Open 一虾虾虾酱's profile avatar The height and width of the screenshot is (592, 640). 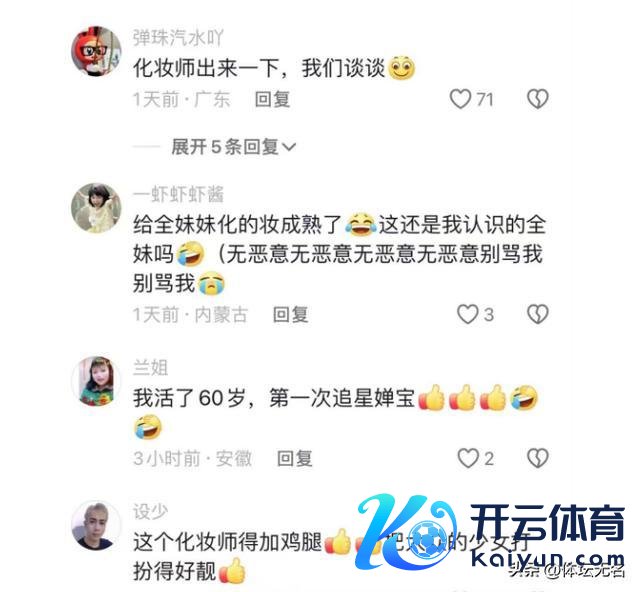point(96,208)
